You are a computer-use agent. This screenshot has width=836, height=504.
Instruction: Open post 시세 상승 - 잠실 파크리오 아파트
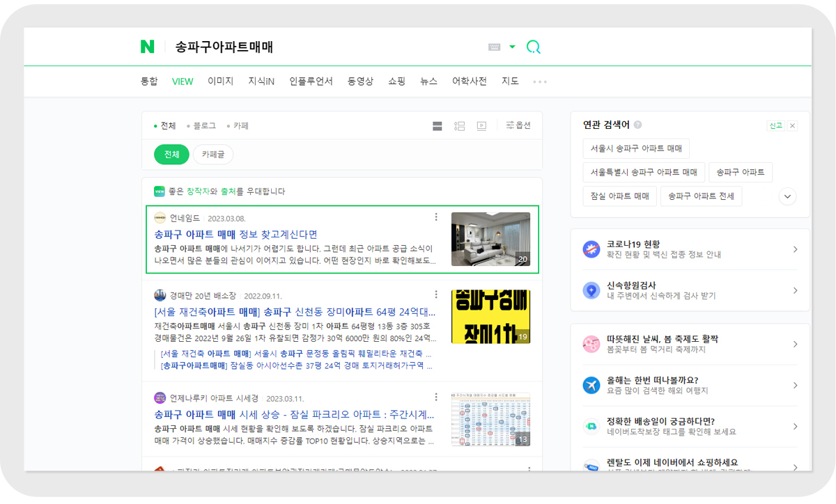pos(295,414)
